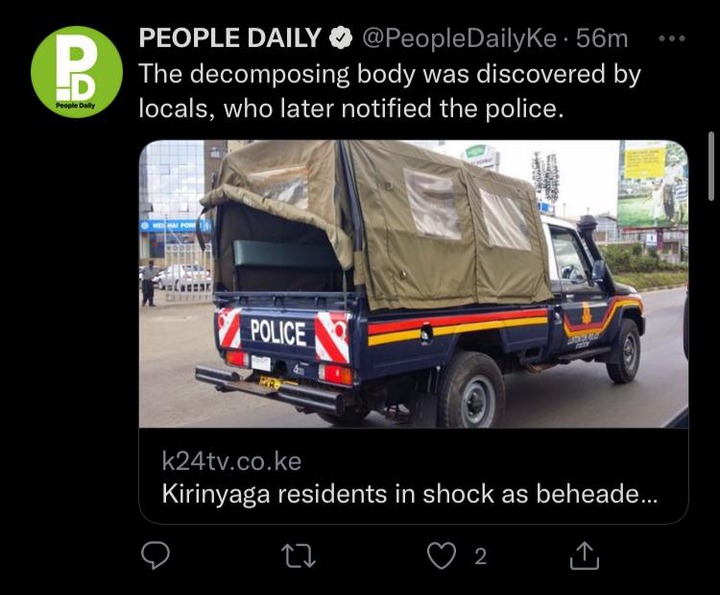
Task: Click the verified badge next to PEOPLE DAILY
Action: 341,38
